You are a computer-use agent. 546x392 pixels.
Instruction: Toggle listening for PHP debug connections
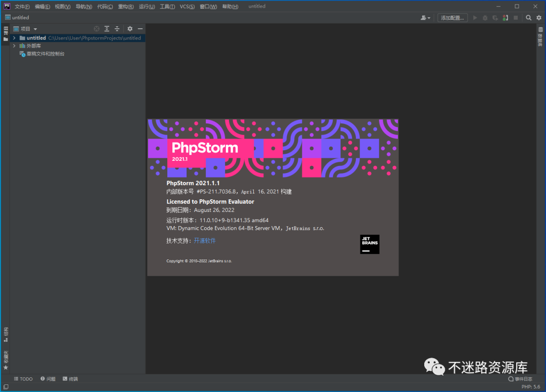coord(505,18)
